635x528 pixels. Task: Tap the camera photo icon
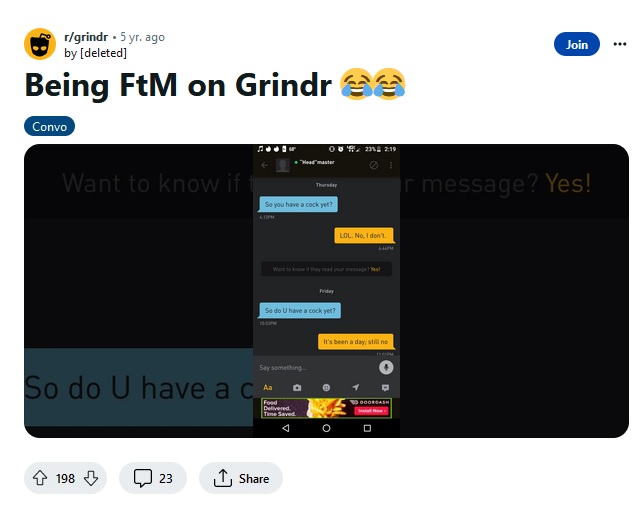pos(297,387)
